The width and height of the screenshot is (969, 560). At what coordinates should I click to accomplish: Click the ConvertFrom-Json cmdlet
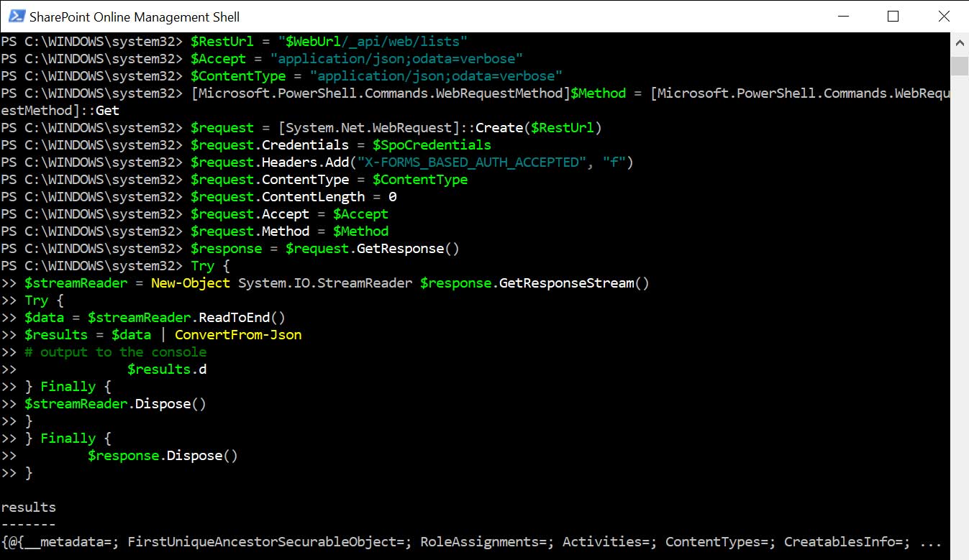238,335
